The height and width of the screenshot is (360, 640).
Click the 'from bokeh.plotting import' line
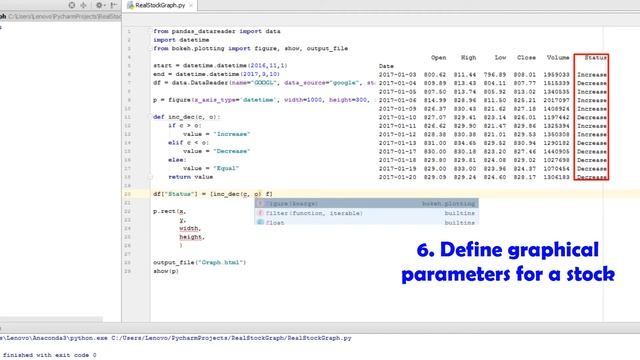click(251, 48)
